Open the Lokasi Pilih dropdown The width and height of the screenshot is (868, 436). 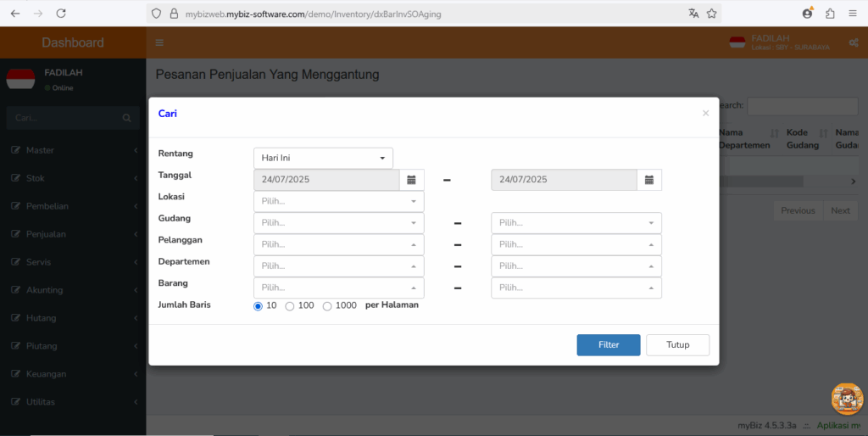(339, 201)
